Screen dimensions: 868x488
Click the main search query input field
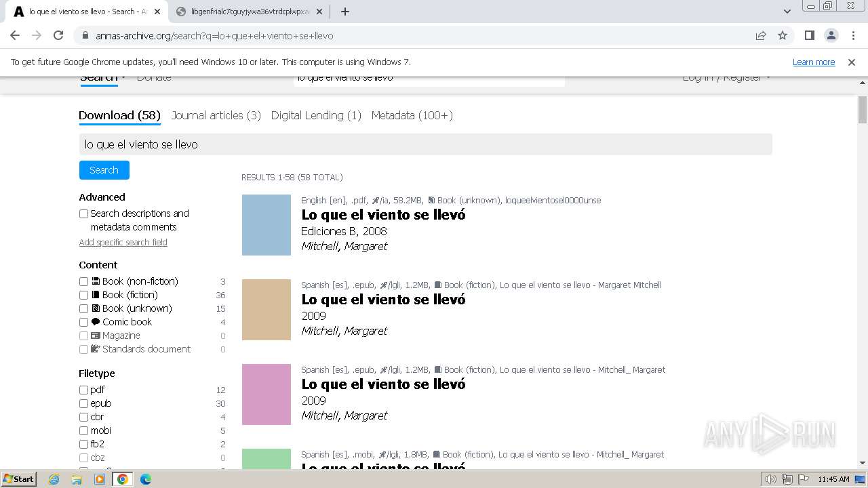(x=425, y=144)
